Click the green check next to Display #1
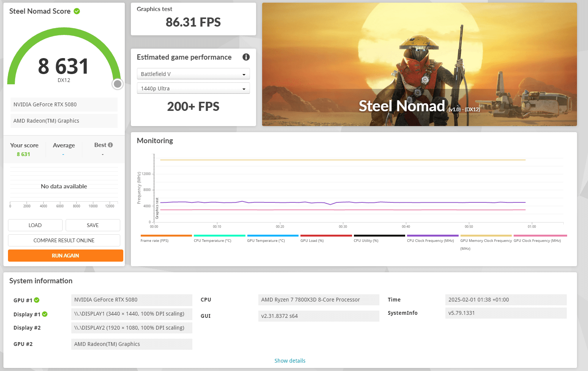Viewport: 588px width, 371px height. click(45, 314)
